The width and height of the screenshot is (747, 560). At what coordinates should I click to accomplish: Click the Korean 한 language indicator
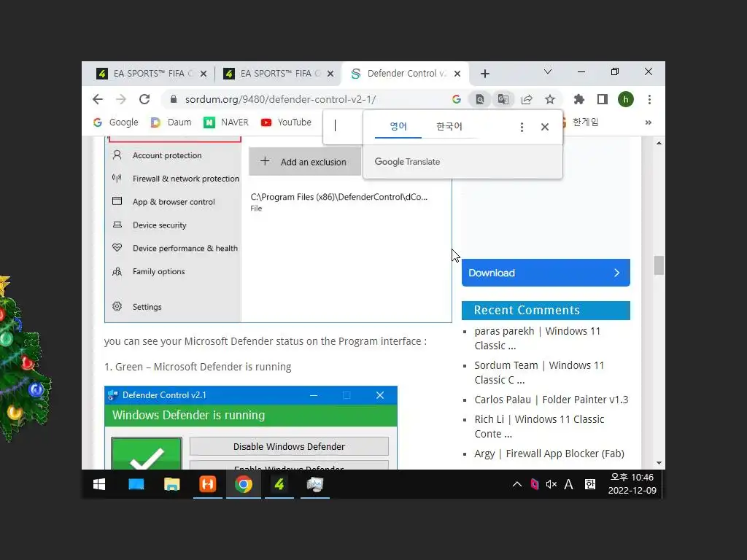pyautogui.click(x=589, y=484)
